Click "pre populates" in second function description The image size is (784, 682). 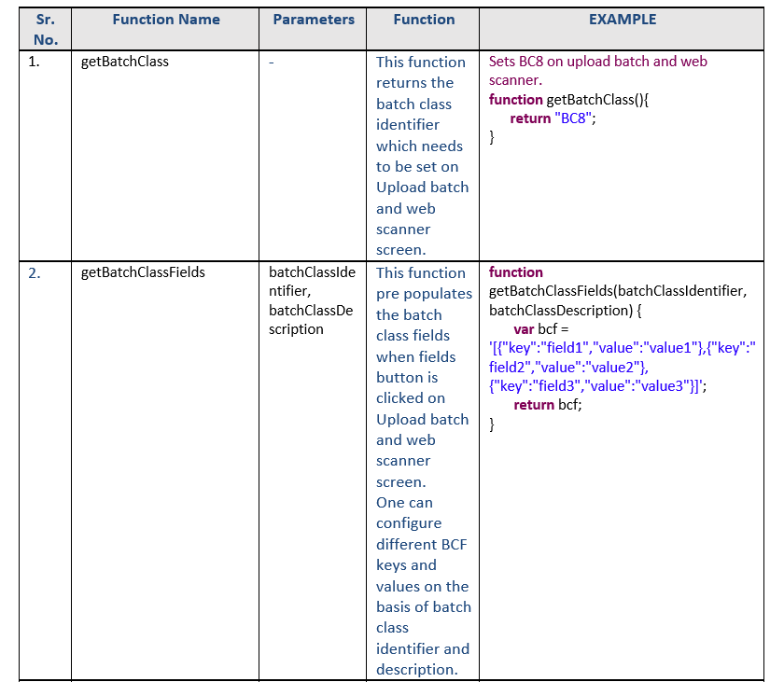[x=424, y=294]
